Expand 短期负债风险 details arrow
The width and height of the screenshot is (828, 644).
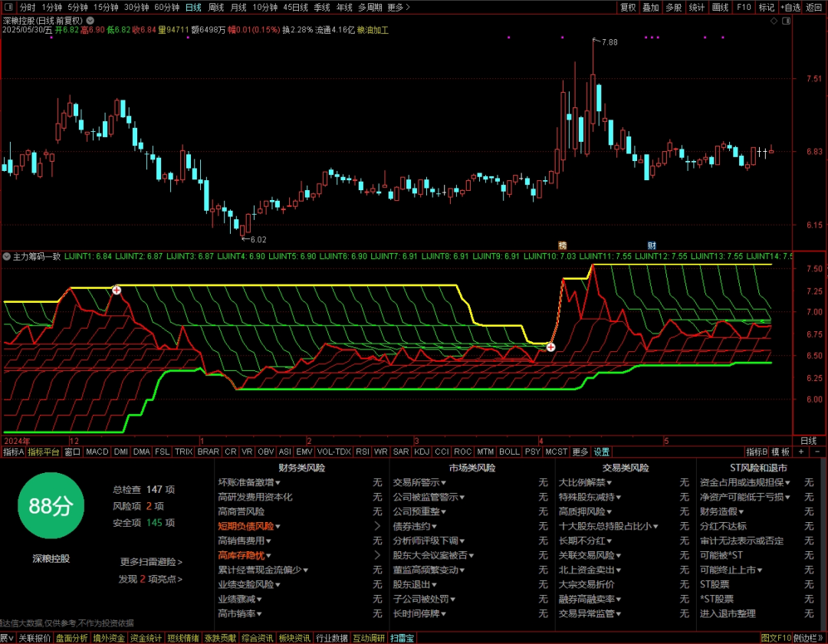pos(377,526)
